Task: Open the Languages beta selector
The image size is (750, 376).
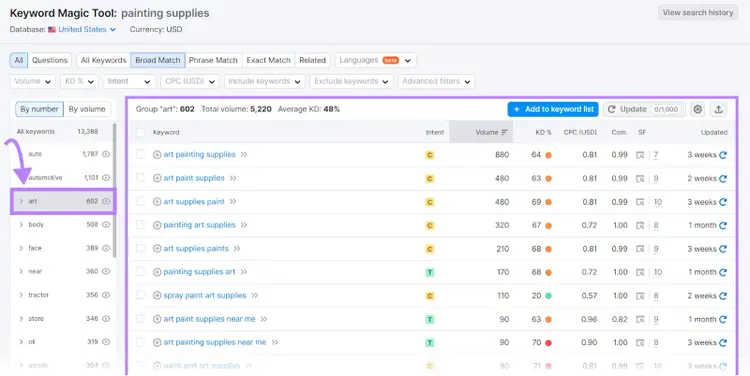Action: point(375,60)
